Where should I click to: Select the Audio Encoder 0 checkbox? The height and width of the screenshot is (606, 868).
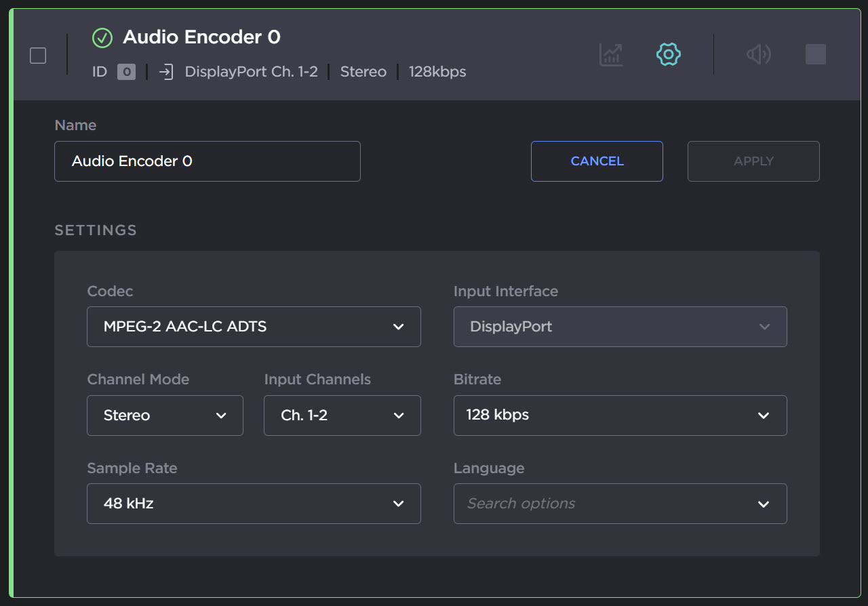pyautogui.click(x=38, y=56)
